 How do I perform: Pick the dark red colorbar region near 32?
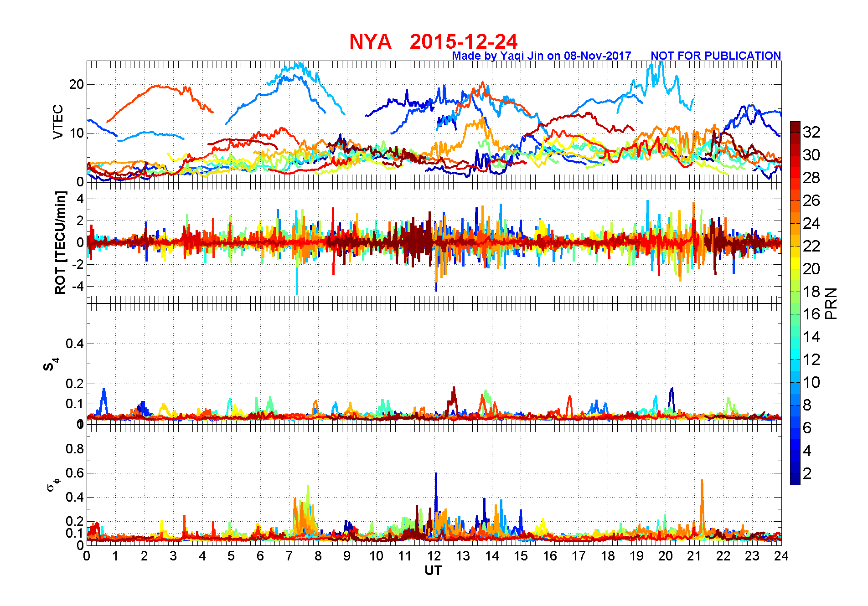(x=795, y=132)
